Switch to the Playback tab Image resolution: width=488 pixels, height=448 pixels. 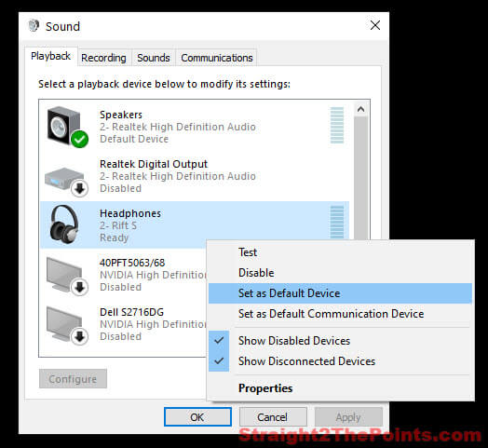click(50, 57)
